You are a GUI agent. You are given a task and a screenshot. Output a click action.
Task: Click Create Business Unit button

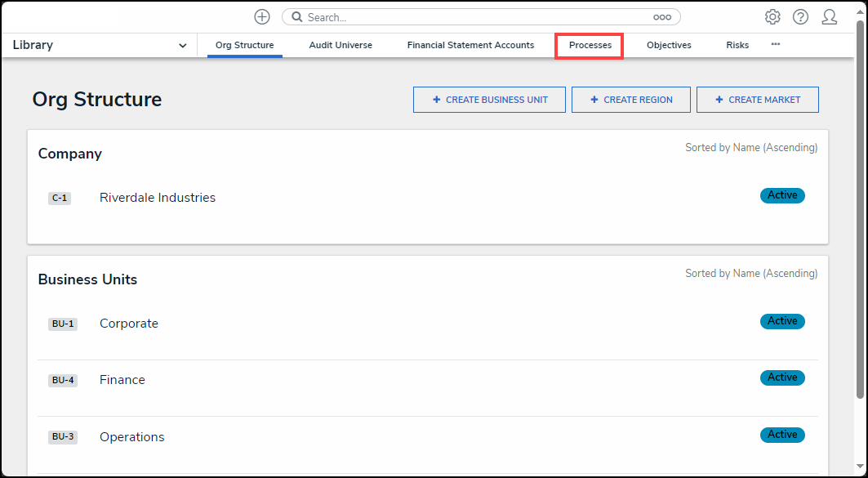[489, 100]
